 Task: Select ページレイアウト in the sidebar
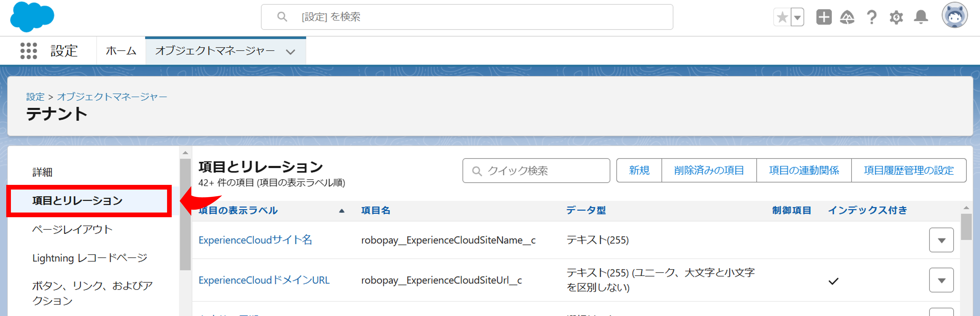click(72, 229)
